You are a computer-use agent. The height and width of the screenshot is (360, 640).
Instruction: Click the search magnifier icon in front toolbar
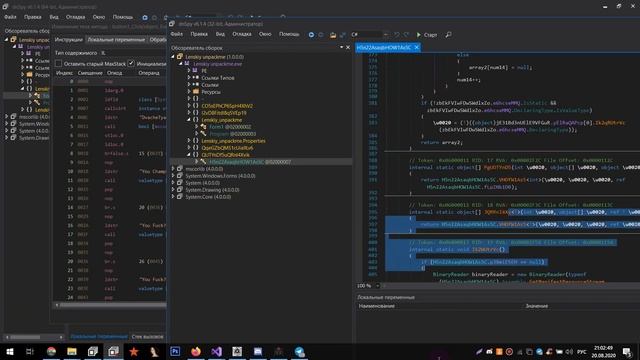449,35
